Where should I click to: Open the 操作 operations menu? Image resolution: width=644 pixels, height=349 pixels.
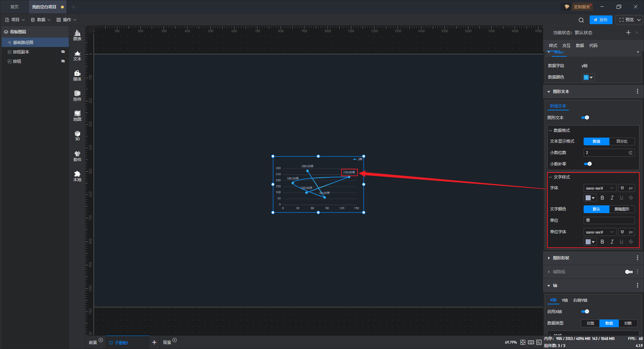point(66,20)
